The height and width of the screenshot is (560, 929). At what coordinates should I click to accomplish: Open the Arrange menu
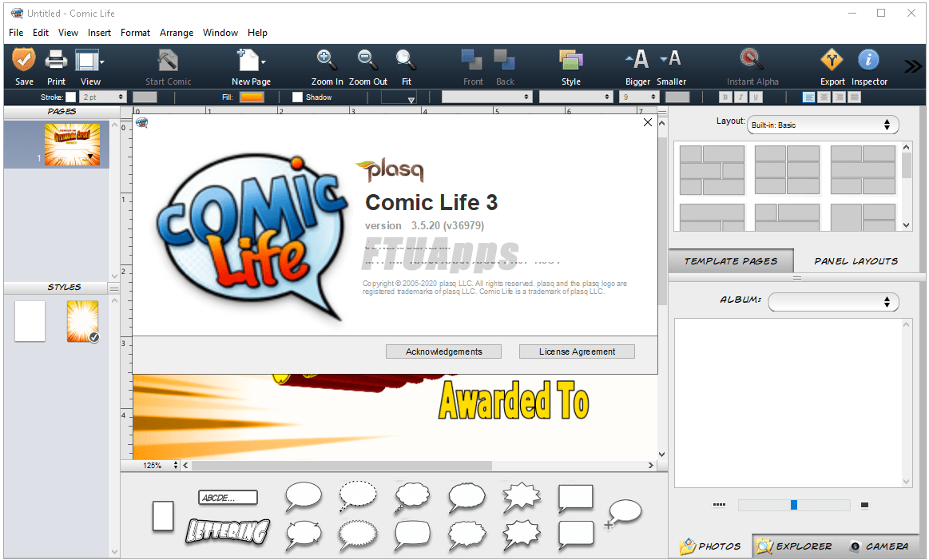177,33
